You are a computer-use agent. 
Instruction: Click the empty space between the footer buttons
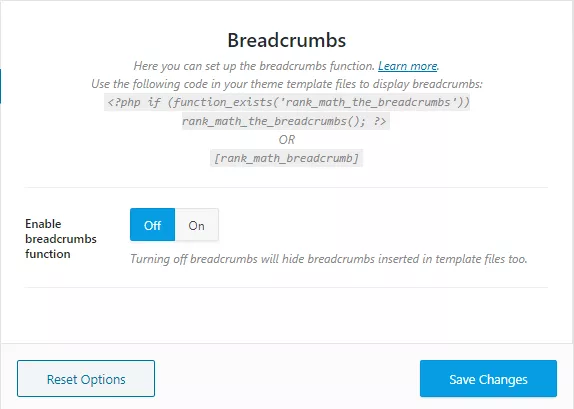click(287, 379)
